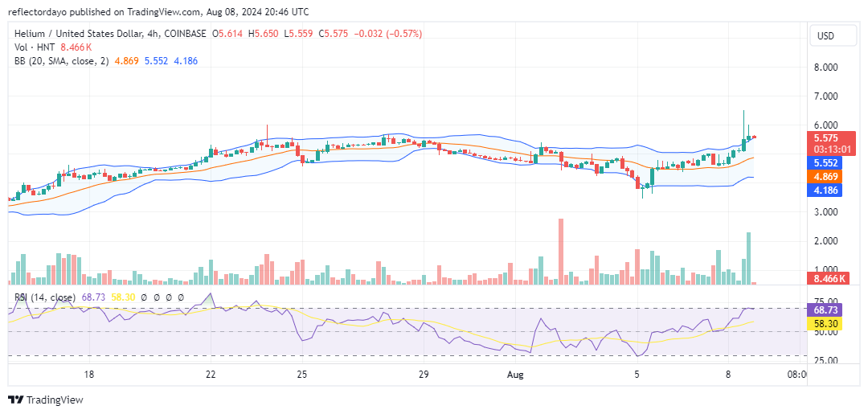Click the 29 date label on the time axis
Image resolution: width=868 pixels, height=414 pixels.
pos(423,375)
